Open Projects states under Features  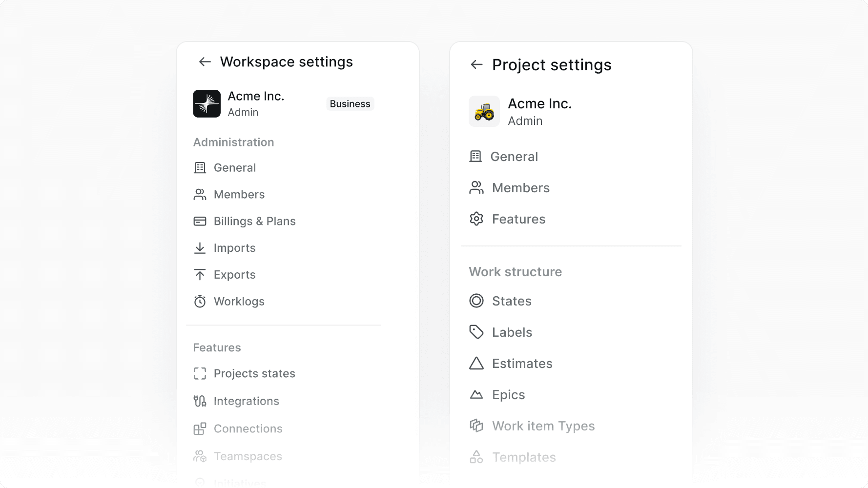click(254, 373)
